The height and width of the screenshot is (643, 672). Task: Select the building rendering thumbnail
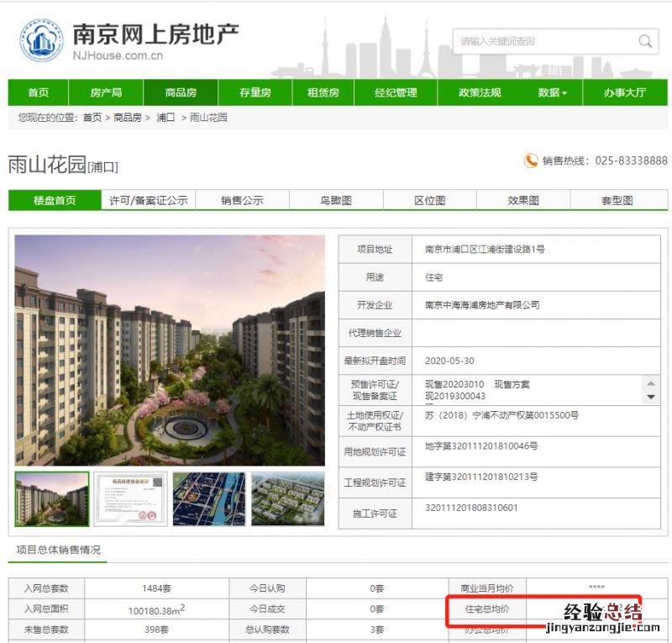[x=52, y=499]
